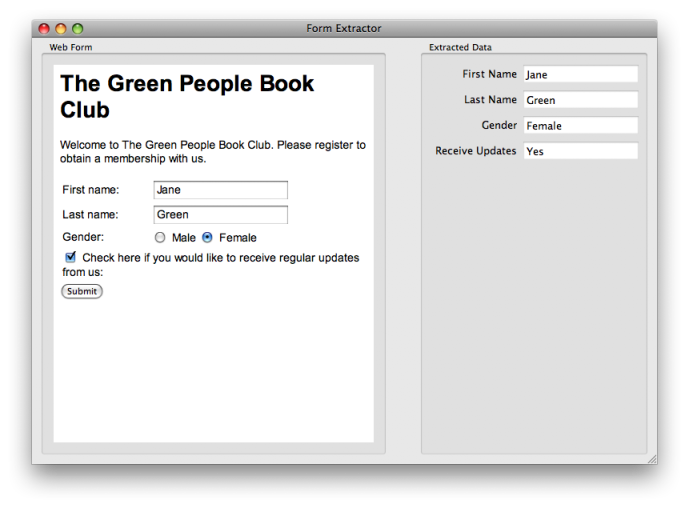Select the Female radio button
The height and width of the screenshot is (508, 689).
tap(207, 238)
